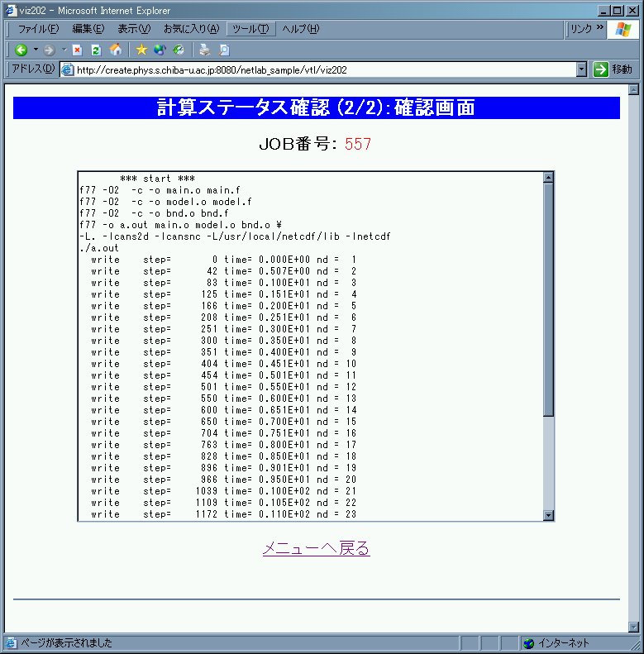Click the Forward navigation arrow
The width and height of the screenshot is (644, 654).
(50, 50)
